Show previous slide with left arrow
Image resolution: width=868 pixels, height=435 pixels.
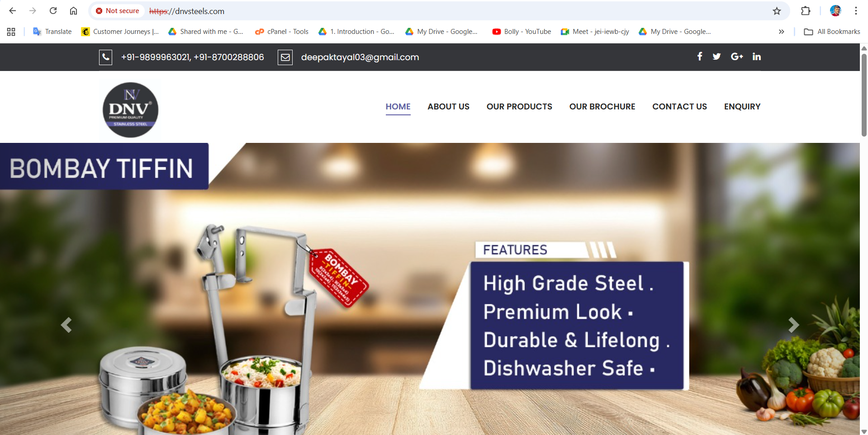[x=66, y=325]
